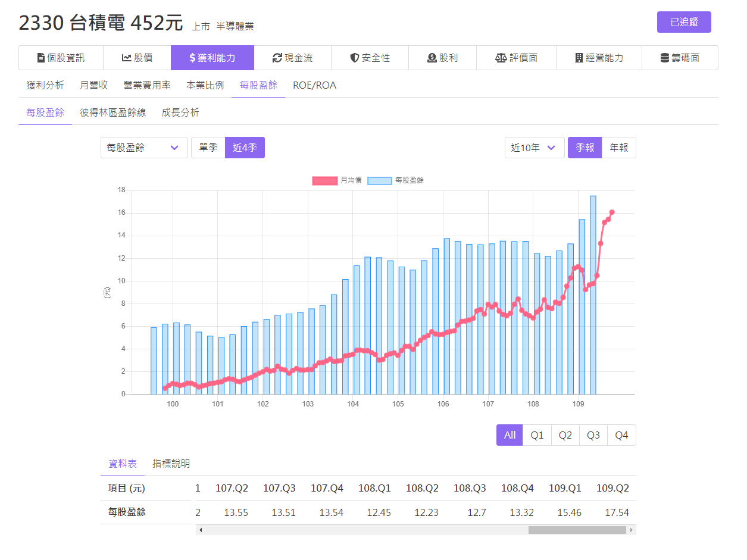Open 獲利分析 sub-menu item
This screenshot has height=560, width=747.
(x=45, y=85)
